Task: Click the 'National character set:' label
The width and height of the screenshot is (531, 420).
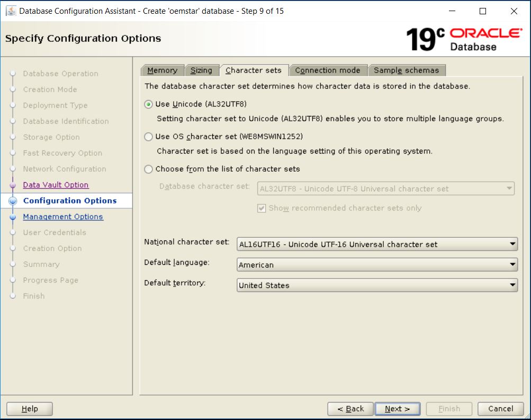Action: pyautogui.click(x=186, y=242)
